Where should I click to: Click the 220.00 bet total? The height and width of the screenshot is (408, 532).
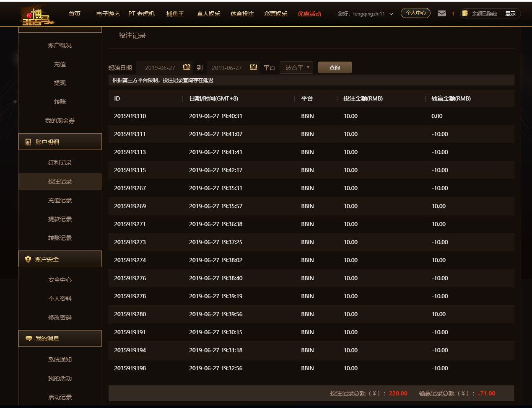pyautogui.click(x=398, y=393)
